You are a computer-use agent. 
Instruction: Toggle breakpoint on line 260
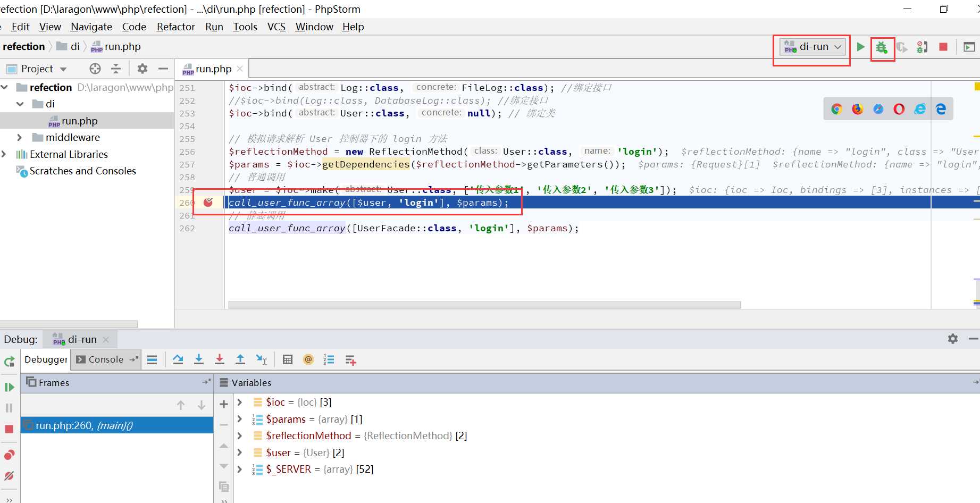pos(208,203)
